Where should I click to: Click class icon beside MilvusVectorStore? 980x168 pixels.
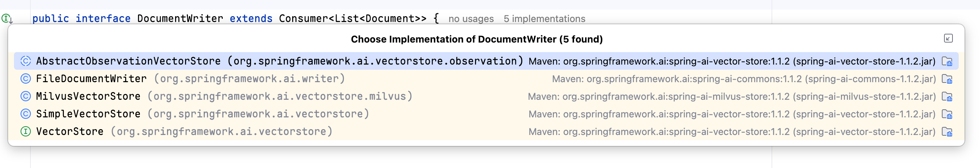(25, 96)
